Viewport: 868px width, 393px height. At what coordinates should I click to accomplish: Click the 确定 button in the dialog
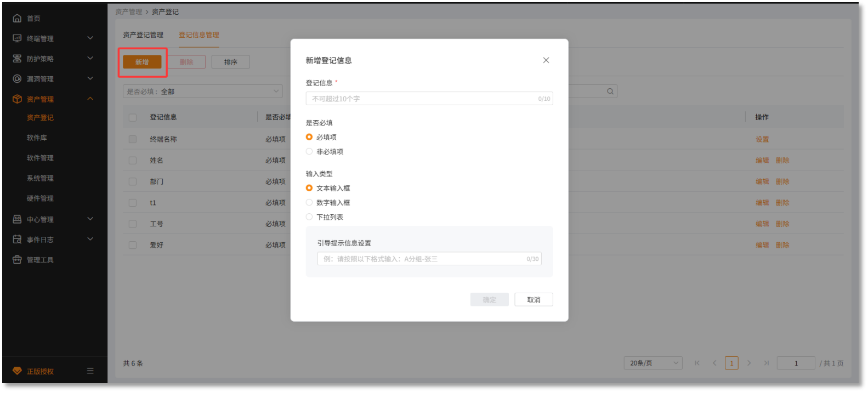click(490, 300)
